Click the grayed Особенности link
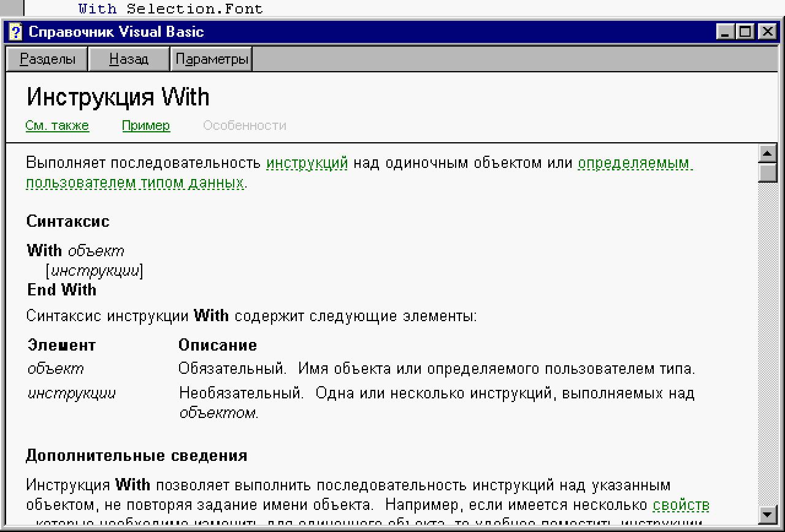The image size is (785, 532). 245,126
